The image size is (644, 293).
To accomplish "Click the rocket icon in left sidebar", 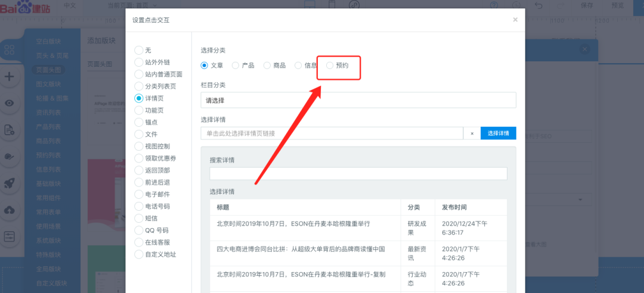I will pos(9,183).
